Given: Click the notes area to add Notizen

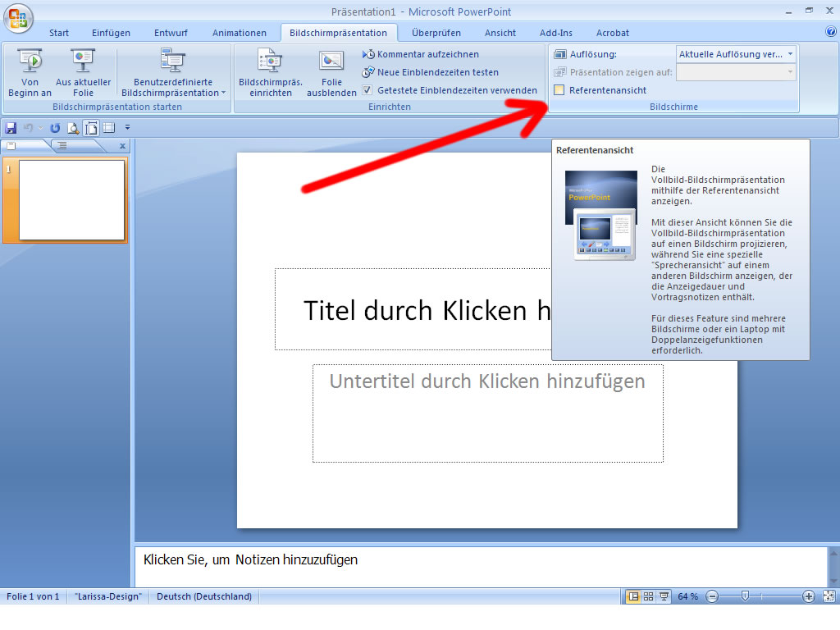Looking at the screenshot, I should tap(481, 566).
